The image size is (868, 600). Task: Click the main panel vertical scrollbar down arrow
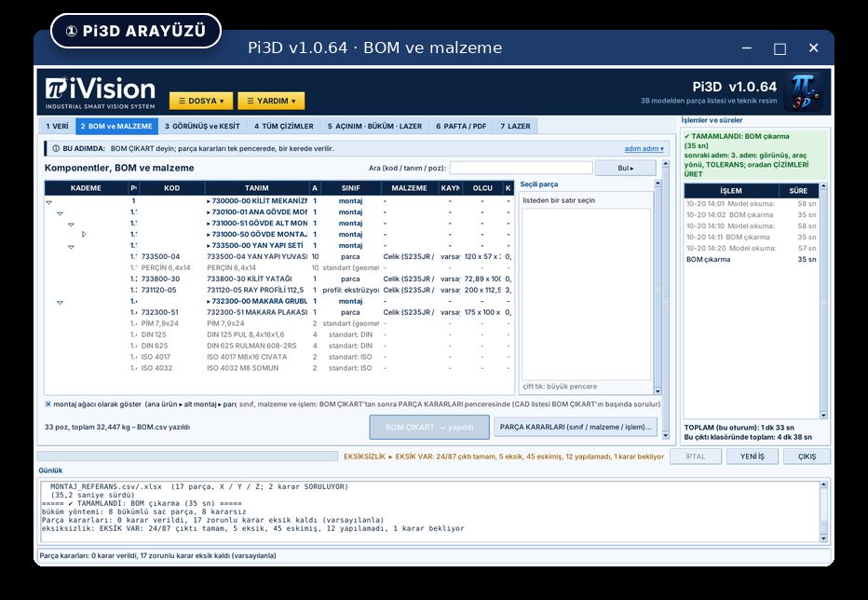coord(665,435)
